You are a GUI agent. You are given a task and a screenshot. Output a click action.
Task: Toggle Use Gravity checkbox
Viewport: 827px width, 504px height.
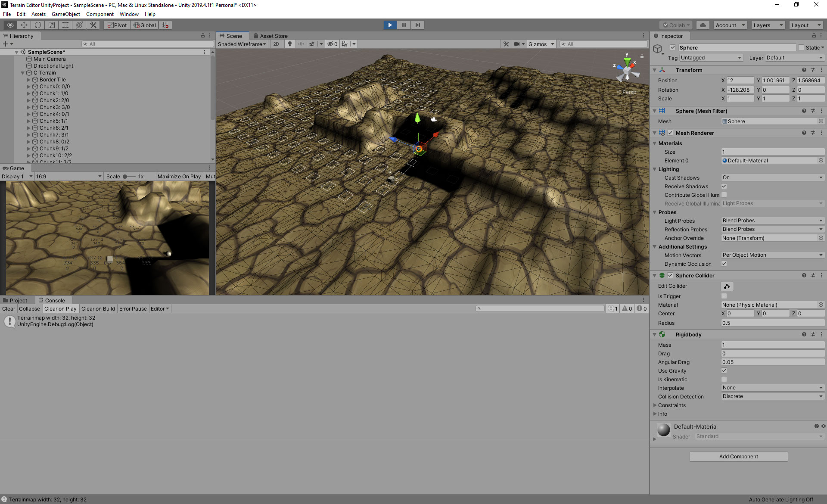click(724, 370)
